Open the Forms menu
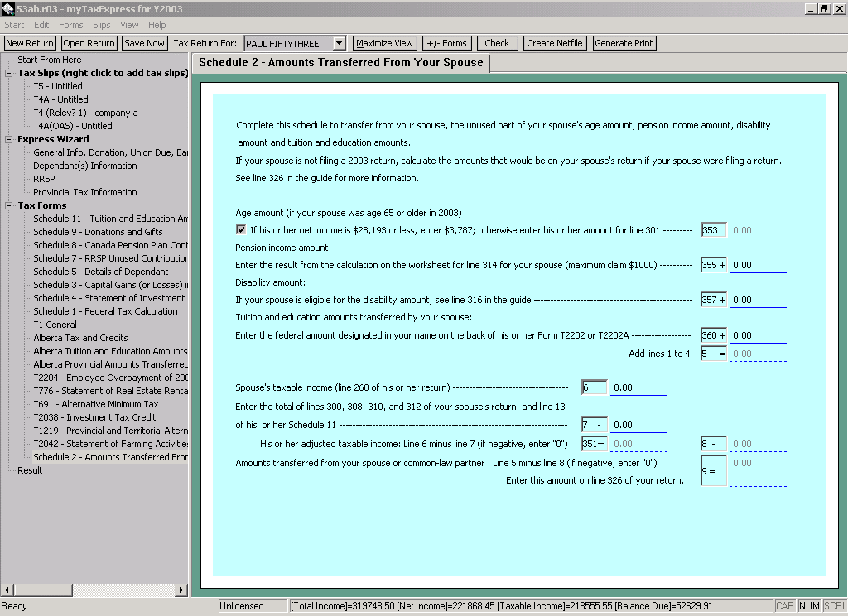Screen dimensions: 848x616 tap(70, 25)
